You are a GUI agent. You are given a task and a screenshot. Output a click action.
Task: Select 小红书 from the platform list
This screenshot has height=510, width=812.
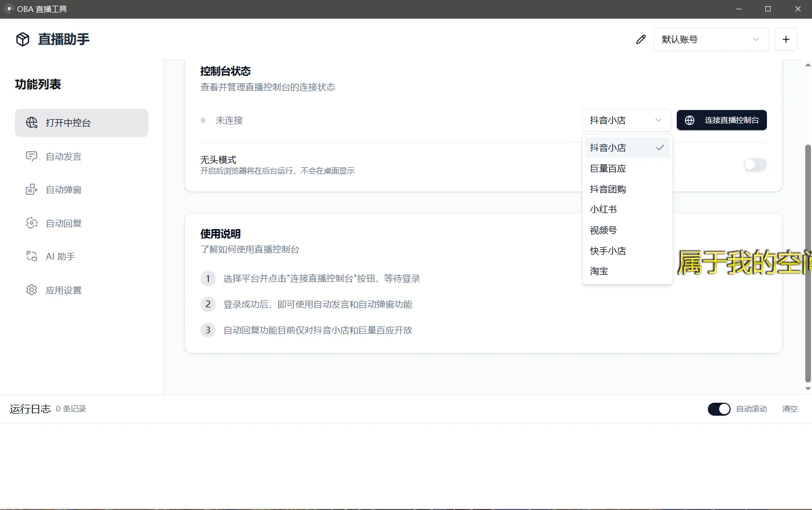(x=603, y=209)
